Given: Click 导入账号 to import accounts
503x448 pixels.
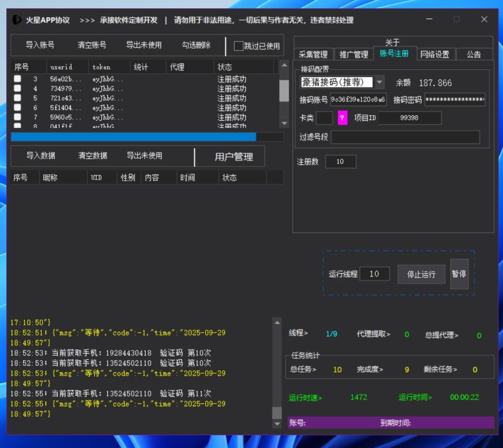Looking at the screenshot, I should [x=40, y=45].
